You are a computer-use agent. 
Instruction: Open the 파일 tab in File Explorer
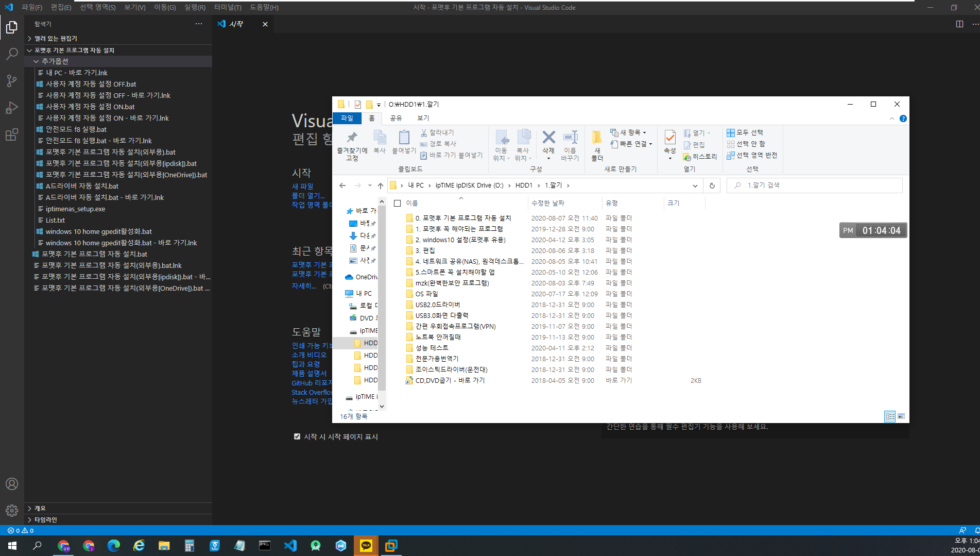(347, 118)
